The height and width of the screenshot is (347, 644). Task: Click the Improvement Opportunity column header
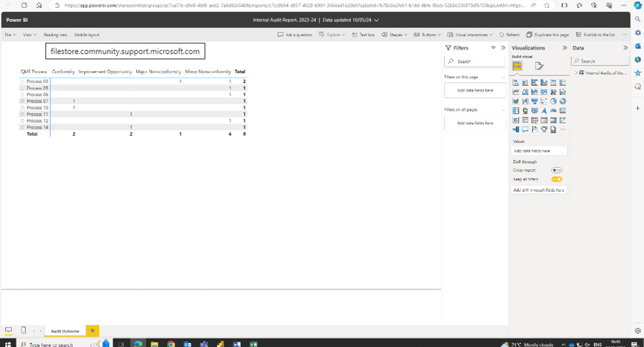click(105, 71)
